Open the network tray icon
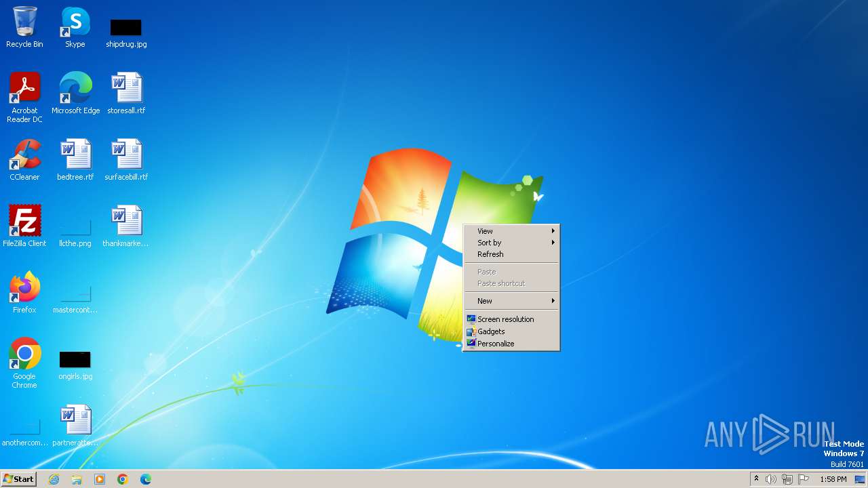 (787, 479)
